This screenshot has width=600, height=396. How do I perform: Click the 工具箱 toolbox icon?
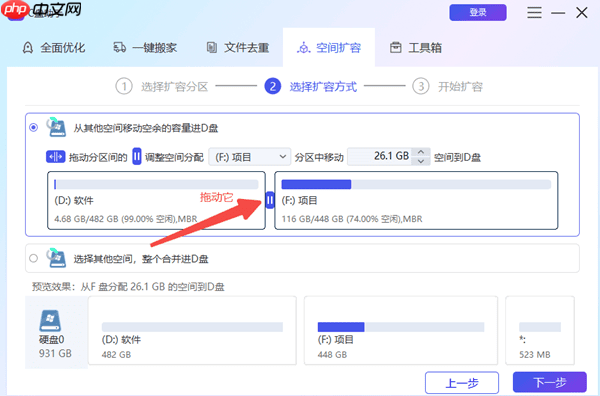click(x=396, y=48)
